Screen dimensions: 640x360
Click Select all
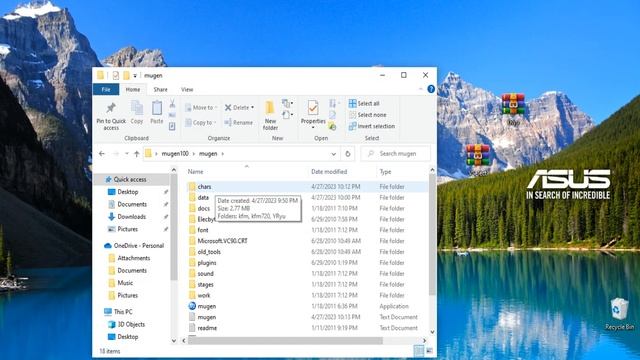[364, 103]
